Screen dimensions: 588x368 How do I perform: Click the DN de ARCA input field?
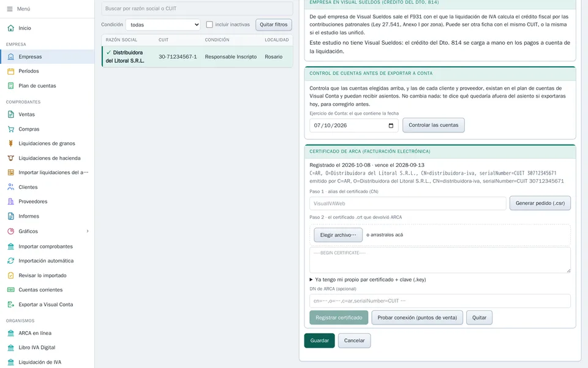point(440,301)
